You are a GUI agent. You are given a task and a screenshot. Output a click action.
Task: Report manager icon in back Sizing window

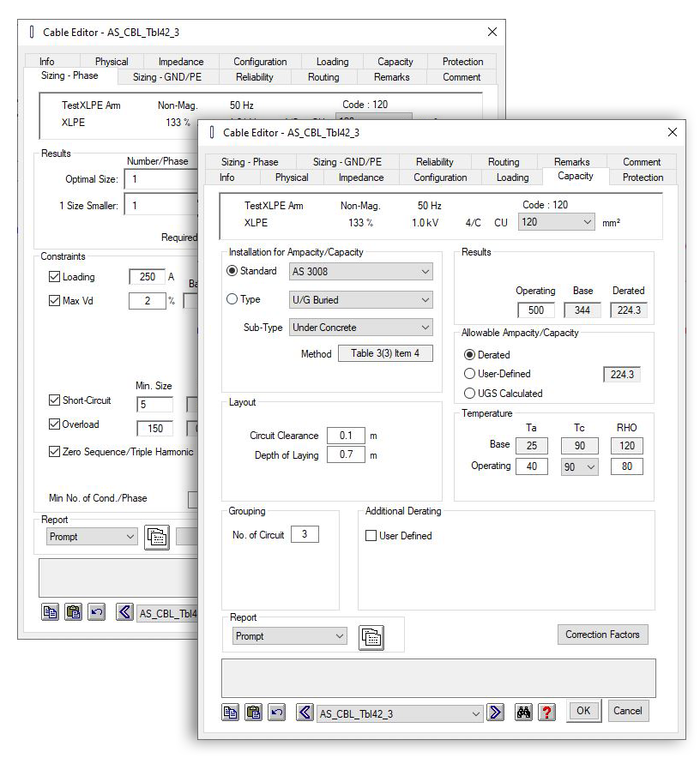tap(157, 537)
